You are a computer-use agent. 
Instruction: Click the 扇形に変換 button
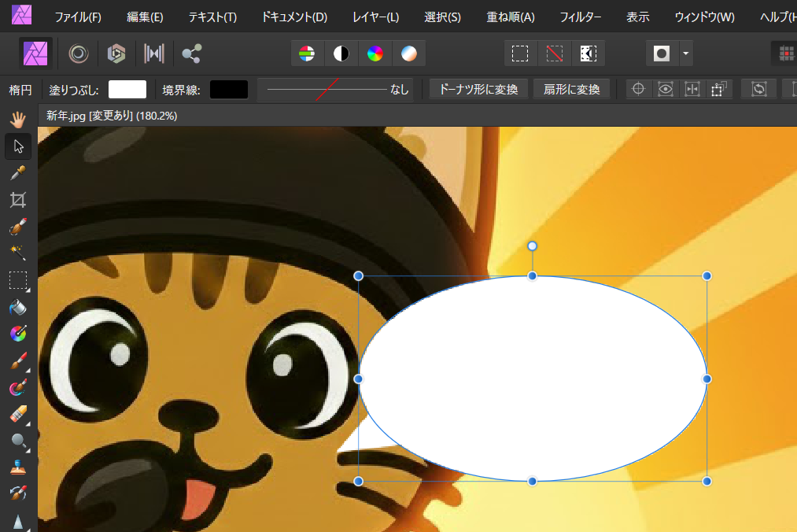click(x=571, y=89)
